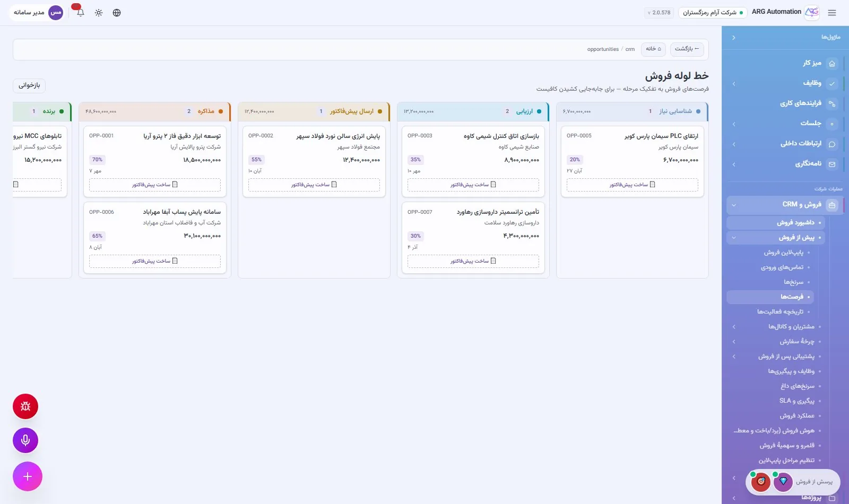Click the envelope icon of نامه‌نگاری
Image resolution: width=849 pixels, height=504 pixels.
tap(832, 164)
